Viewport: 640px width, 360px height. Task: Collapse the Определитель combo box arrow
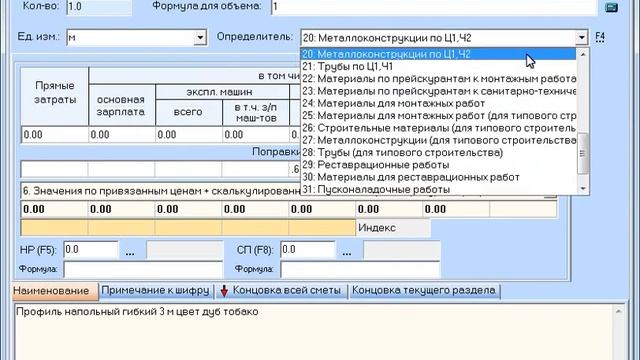(x=581, y=38)
